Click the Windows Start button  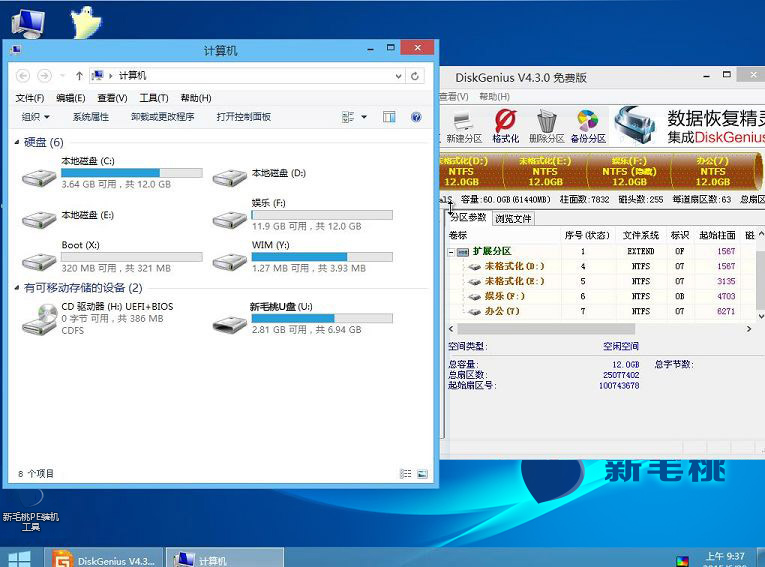pyautogui.click(x=19, y=559)
